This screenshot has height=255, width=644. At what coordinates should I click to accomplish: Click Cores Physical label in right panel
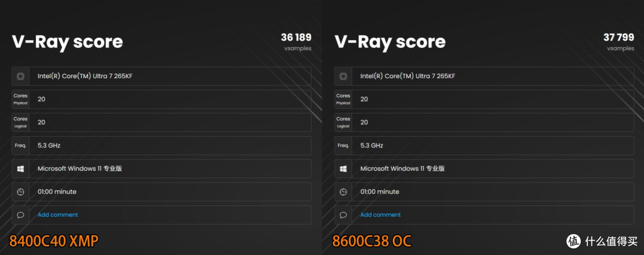[343, 99]
